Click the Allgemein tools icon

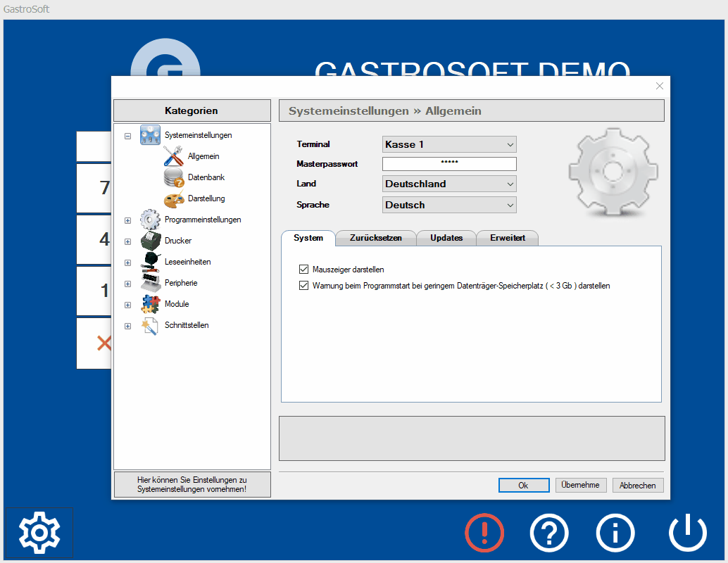click(174, 156)
